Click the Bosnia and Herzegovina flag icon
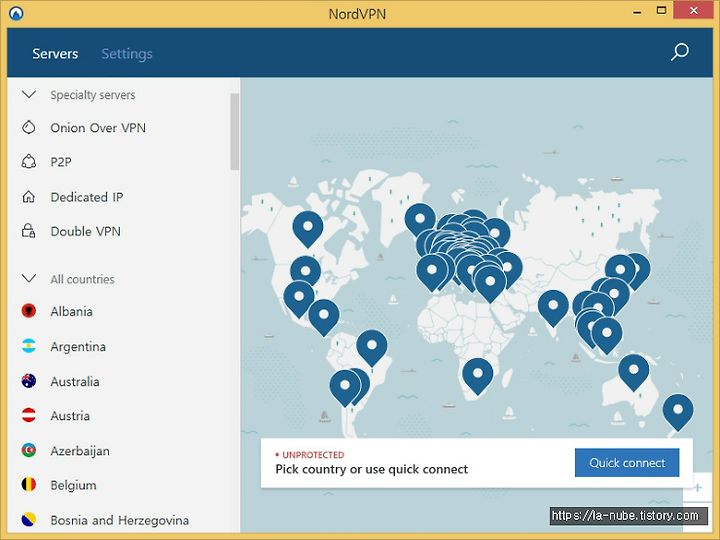720x540 pixels. click(x=28, y=519)
